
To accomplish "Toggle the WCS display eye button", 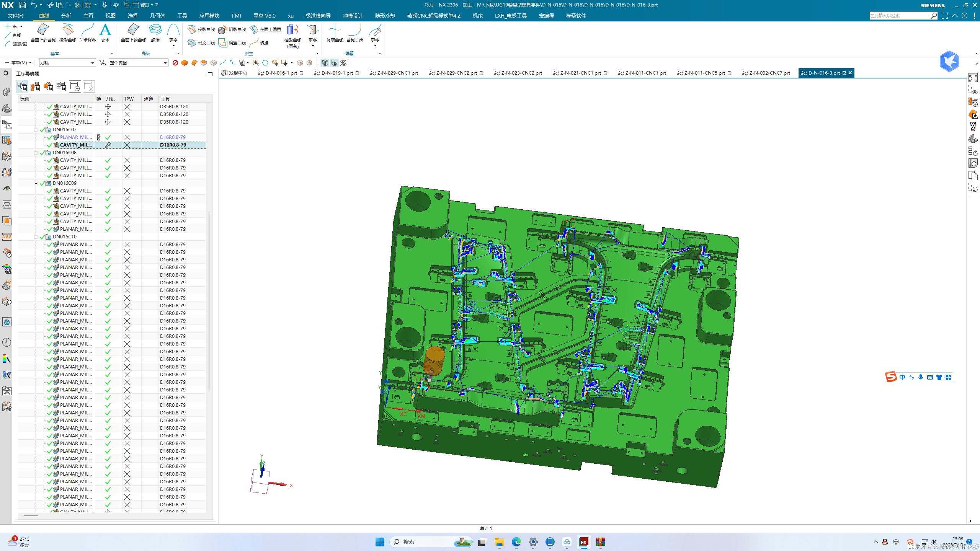I will pyautogui.click(x=334, y=63).
